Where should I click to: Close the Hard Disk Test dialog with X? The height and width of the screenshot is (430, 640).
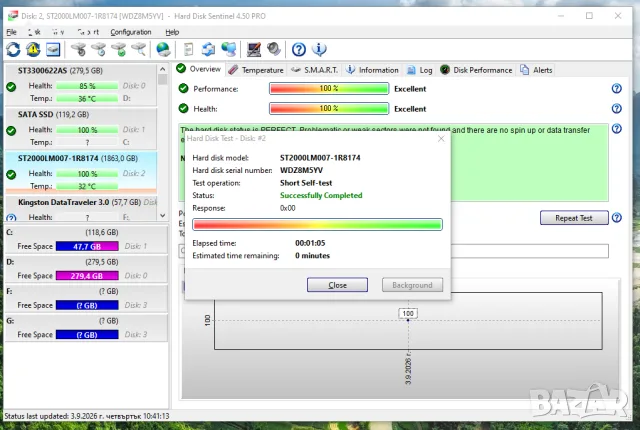[441, 138]
